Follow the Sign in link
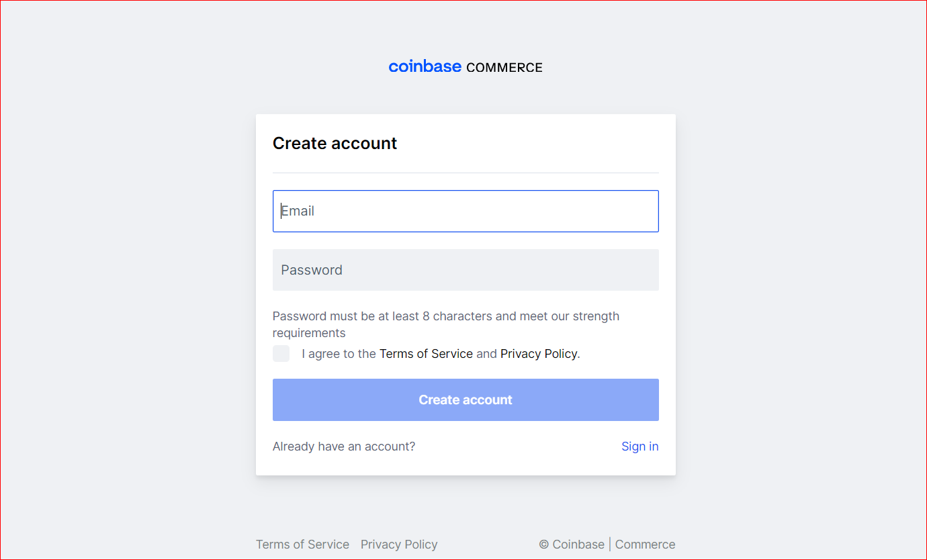The width and height of the screenshot is (927, 560). [640, 447]
